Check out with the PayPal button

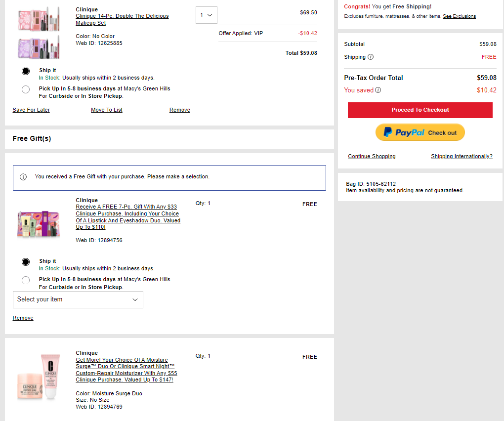420,132
